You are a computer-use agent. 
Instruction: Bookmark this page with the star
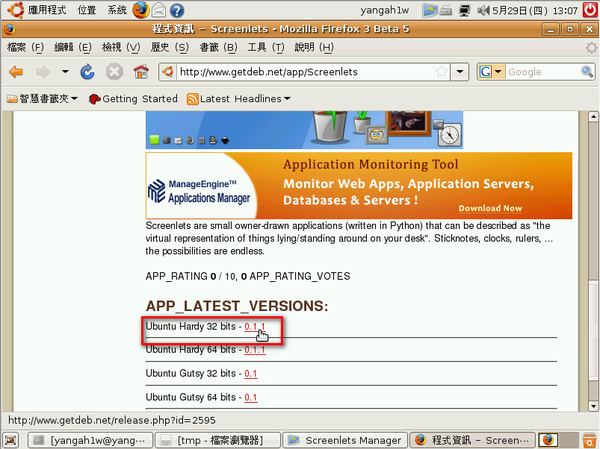(x=441, y=72)
